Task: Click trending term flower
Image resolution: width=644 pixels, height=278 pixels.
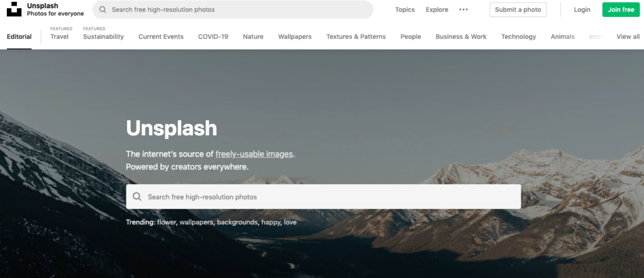Action: [166, 222]
